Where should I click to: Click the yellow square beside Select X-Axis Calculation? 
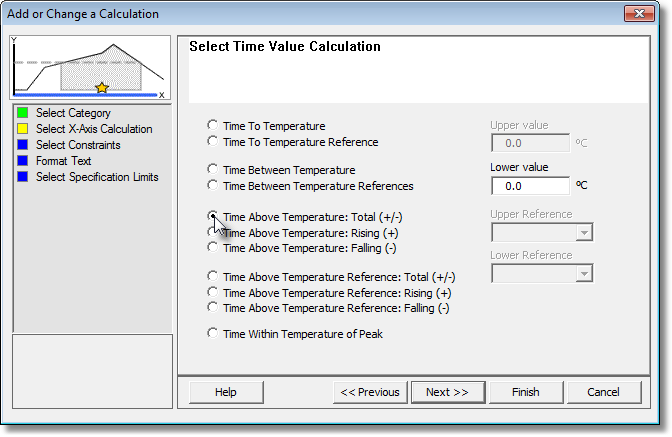click(22, 129)
